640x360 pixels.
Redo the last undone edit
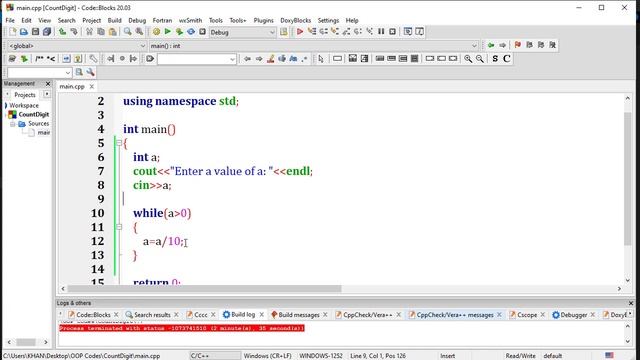[x=74, y=32]
